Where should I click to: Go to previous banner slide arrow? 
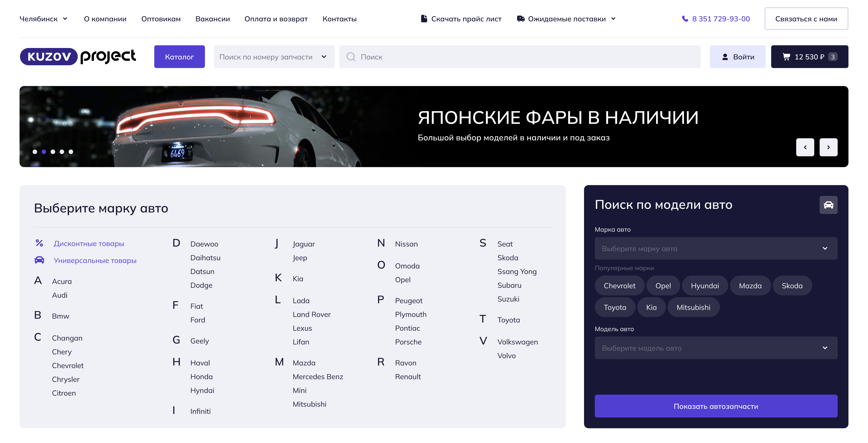coord(805,147)
